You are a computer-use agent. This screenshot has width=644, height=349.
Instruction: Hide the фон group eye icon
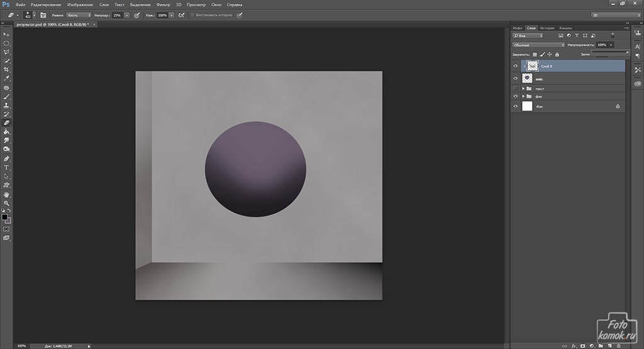point(516,96)
